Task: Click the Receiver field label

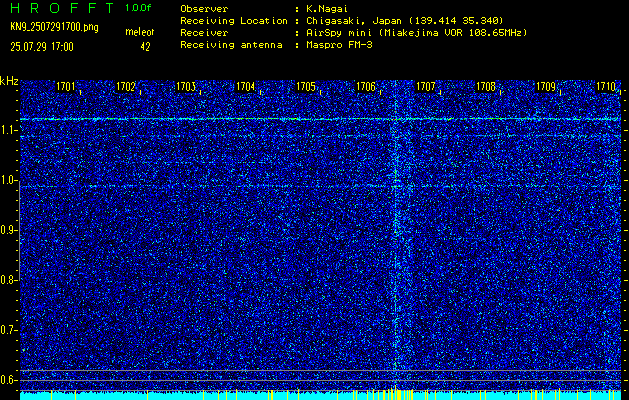Action: coord(204,33)
